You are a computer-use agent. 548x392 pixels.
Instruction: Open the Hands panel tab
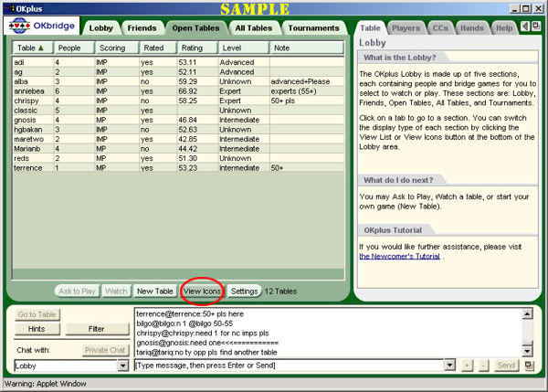pos(472,28)
